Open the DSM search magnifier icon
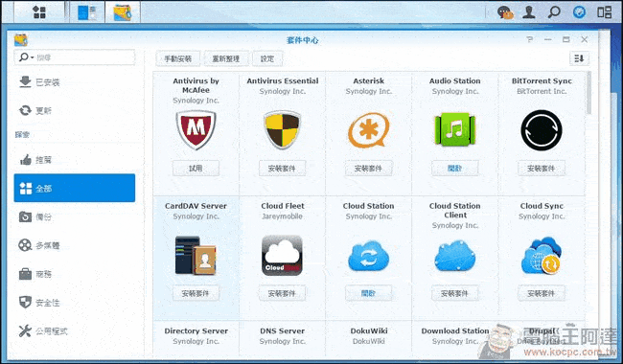 click(554, 12)
